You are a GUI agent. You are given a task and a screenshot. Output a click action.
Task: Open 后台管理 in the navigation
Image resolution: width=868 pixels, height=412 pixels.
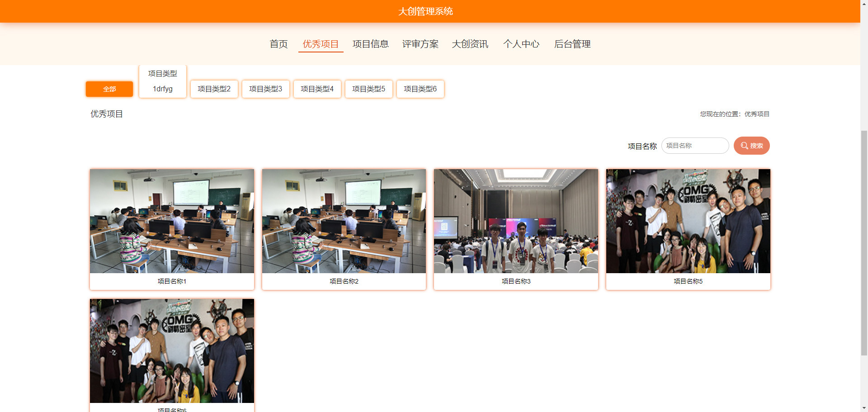coord(572,44)
